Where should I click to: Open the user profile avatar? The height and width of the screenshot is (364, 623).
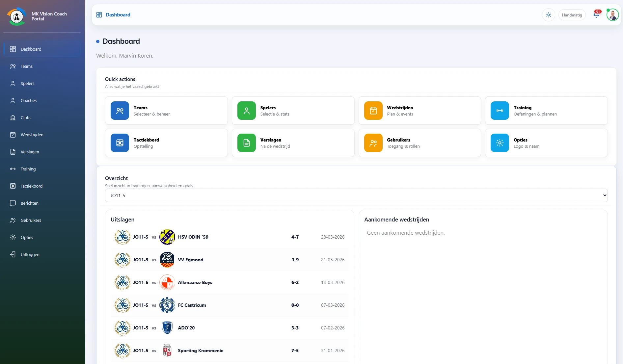click(x=612, y=15)
